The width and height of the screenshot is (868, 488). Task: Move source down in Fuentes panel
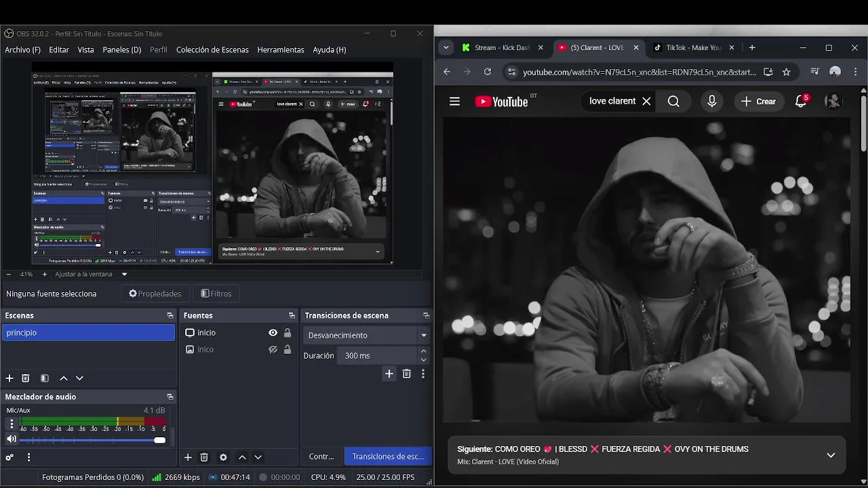click(258, 457)
